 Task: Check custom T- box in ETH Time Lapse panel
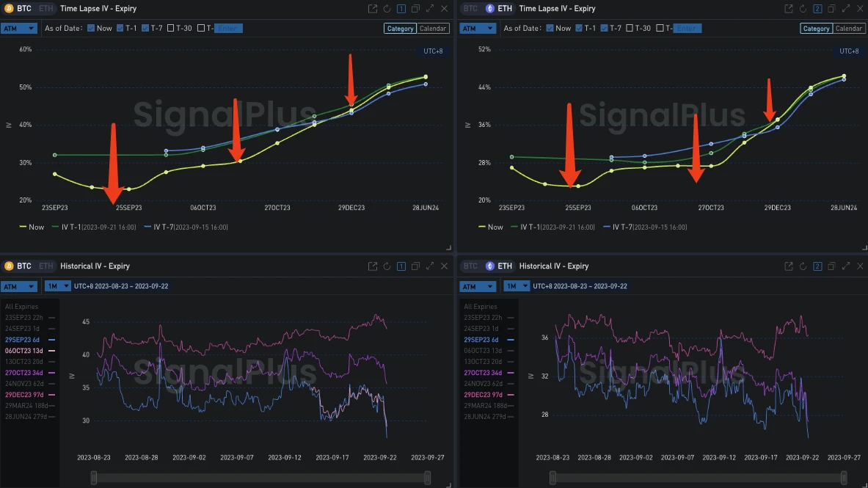pos(660,28)
